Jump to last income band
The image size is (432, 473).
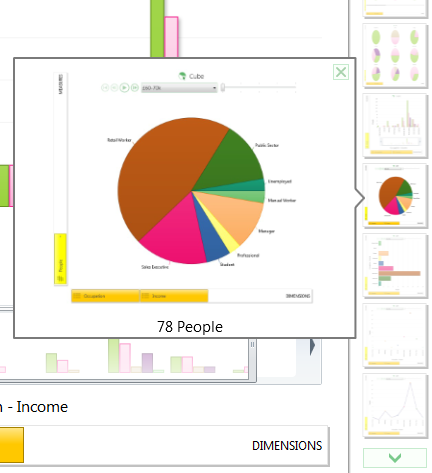[x=135, y=88]
